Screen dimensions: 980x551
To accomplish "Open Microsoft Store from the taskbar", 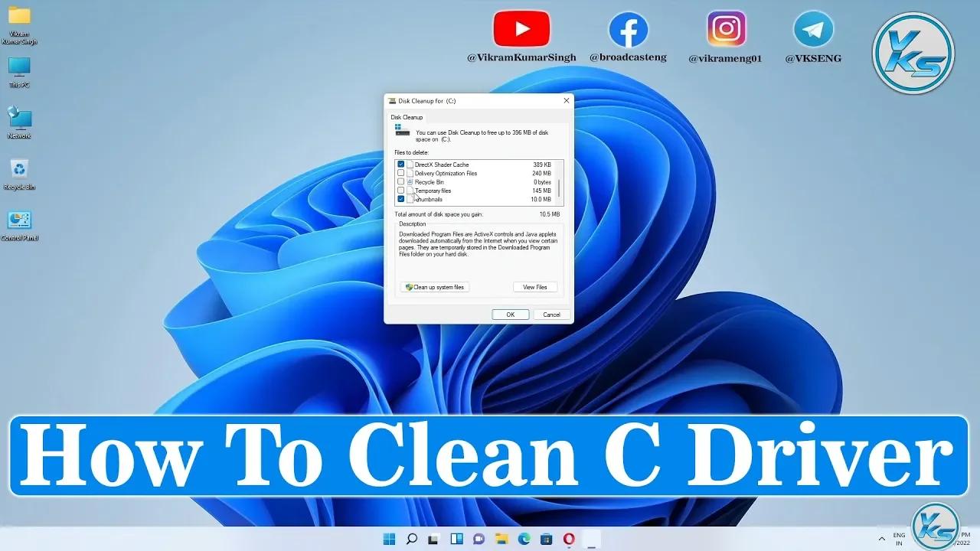I will (547, 539).
